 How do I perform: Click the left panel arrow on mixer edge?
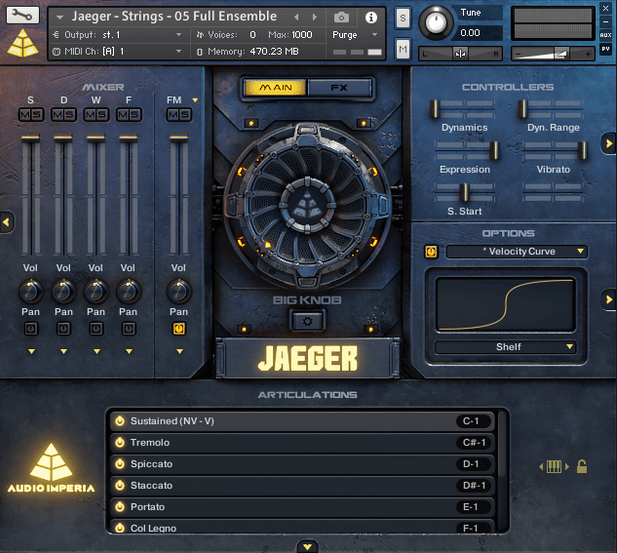(6, 222)
